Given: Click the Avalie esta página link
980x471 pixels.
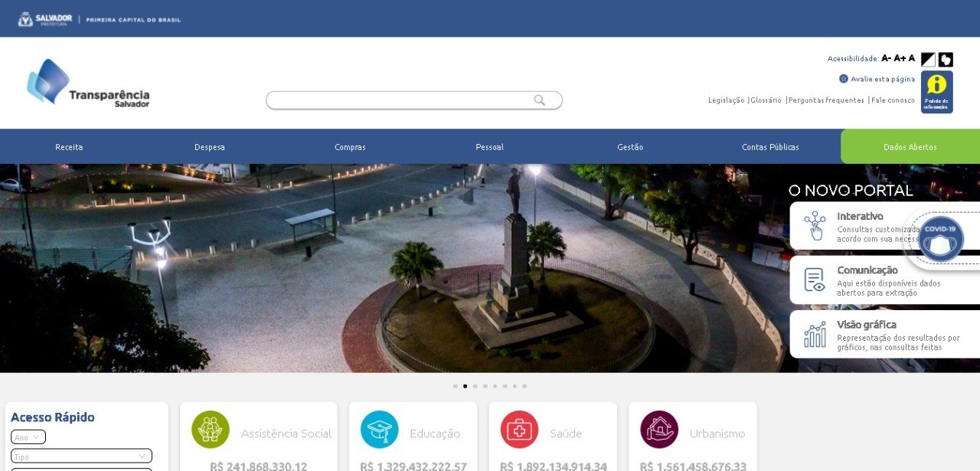Looking at the screenshot, I should (x=882, y=79).
